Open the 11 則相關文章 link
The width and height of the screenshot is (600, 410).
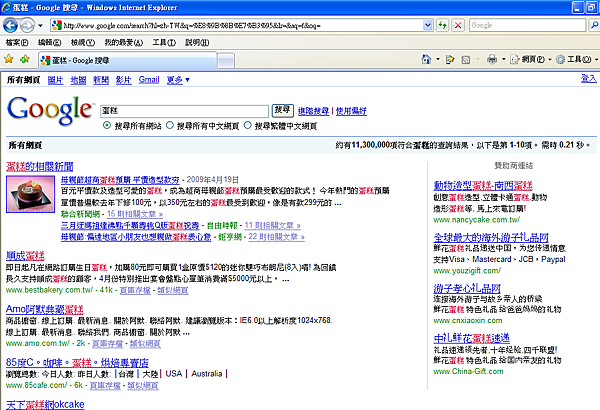272,225
